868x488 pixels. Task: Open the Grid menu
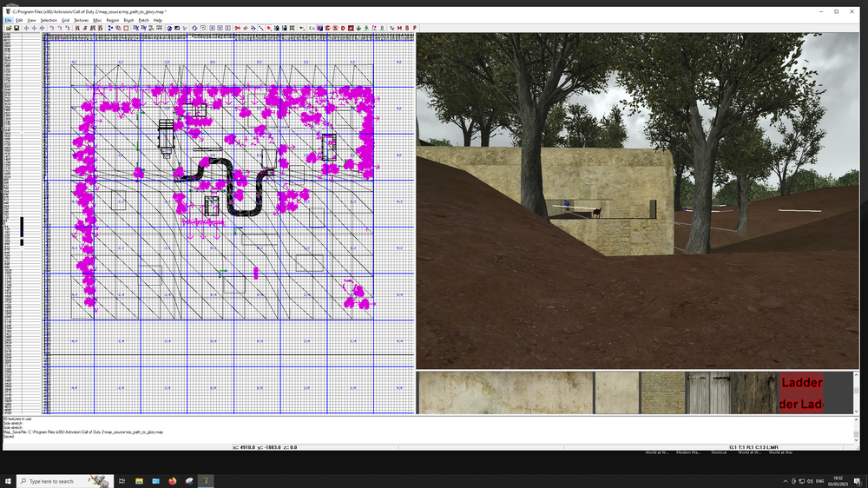tap(65, 20)
